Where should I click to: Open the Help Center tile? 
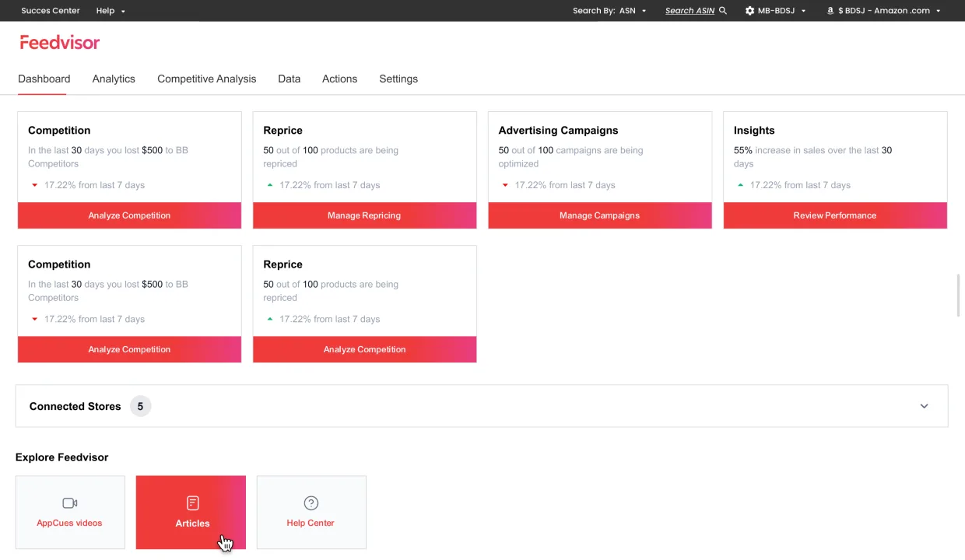[x=311, y=513]
